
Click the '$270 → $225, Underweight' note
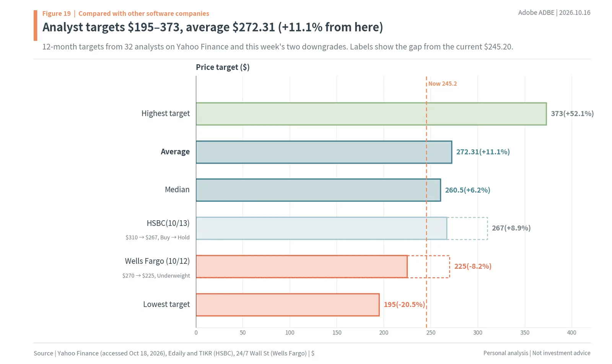(x=156, y=276)
